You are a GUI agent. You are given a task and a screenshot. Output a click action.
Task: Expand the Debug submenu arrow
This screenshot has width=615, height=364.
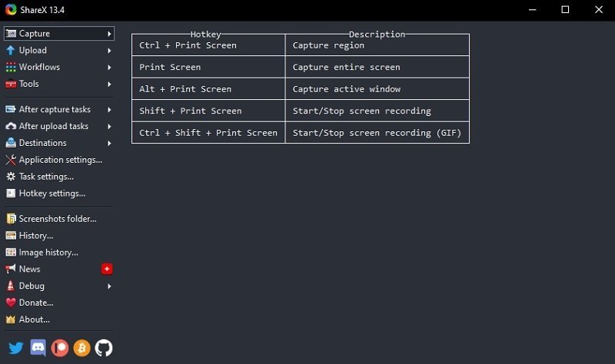click(x=110, y=286)
